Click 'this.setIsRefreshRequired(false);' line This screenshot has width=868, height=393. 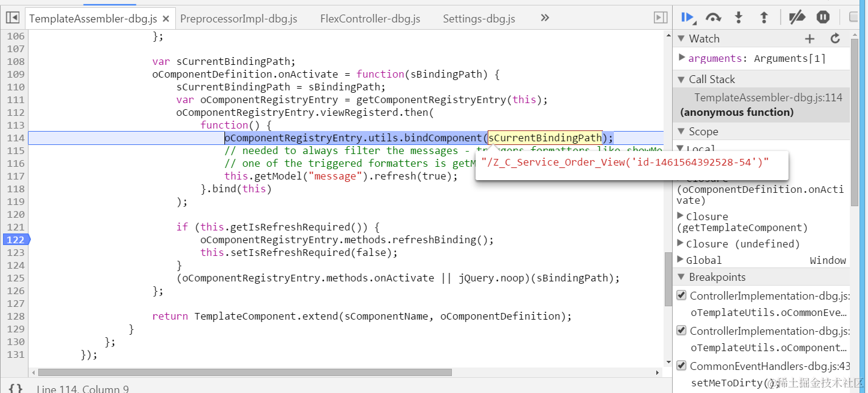tap(299, 253)
